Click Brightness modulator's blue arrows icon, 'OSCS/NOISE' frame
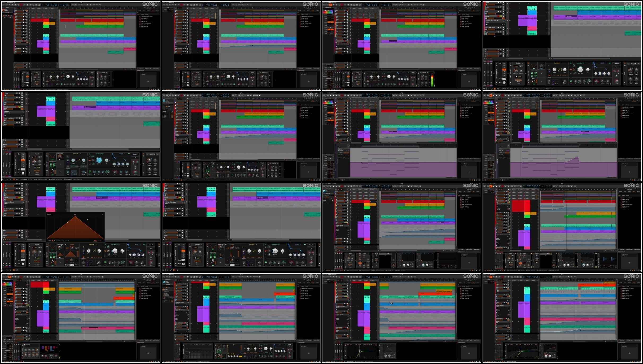 point(60,159)
